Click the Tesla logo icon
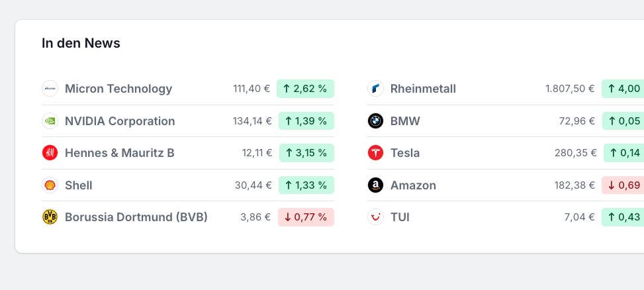Image resolution: width=644 pixels, height=290 pixels. click(x=375, y=153)
